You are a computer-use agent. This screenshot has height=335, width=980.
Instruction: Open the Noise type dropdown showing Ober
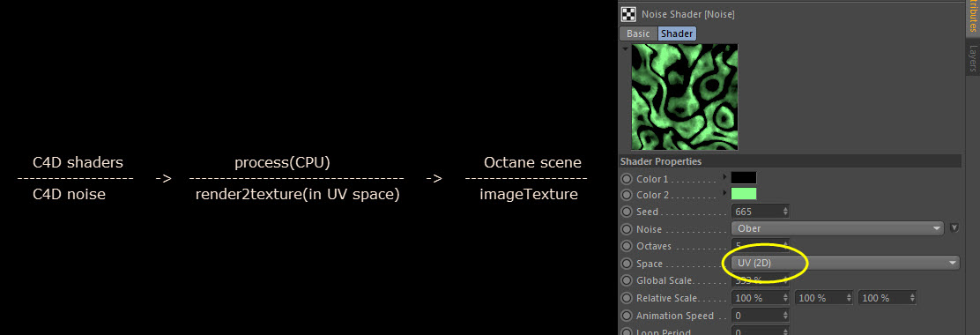(837, 228)
